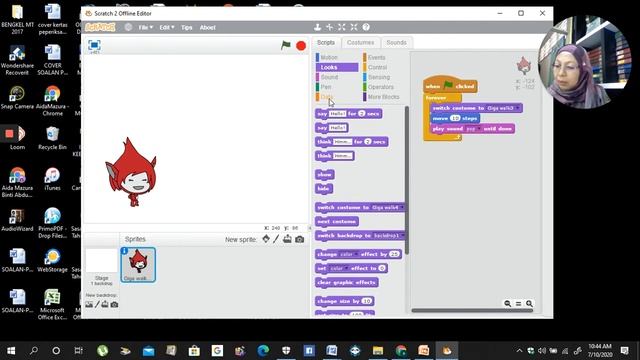Open the Recycle Bin desktop icon
This screenshot has width=640, height=360.
[x=52, y=139]
